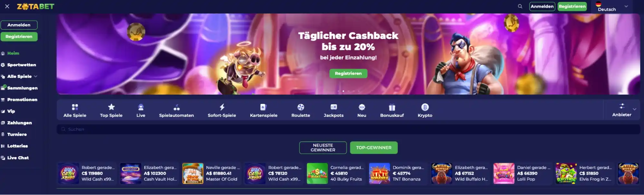Select the Krypto bitcoin category icon

coord(425,107)
